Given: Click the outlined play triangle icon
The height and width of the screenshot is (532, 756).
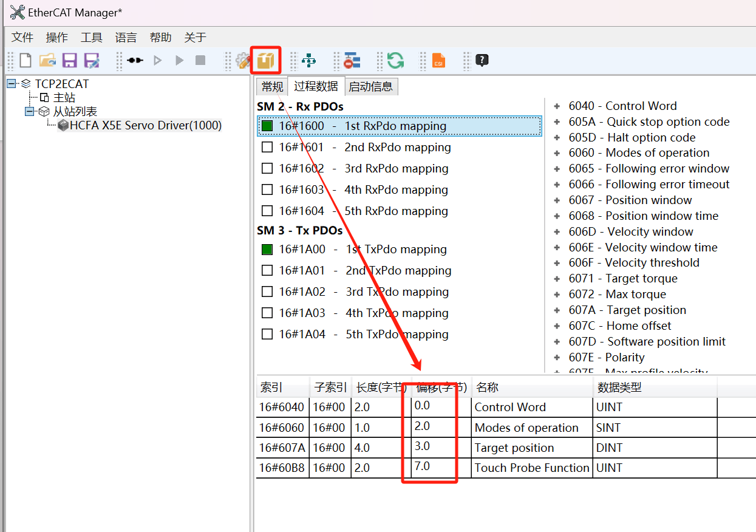Looking at the screenshot, I should [158, 60].
